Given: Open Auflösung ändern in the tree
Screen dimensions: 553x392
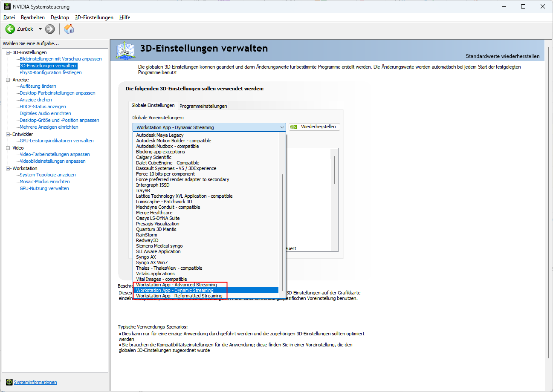Looking at the screenshot, I should [38, 86].
